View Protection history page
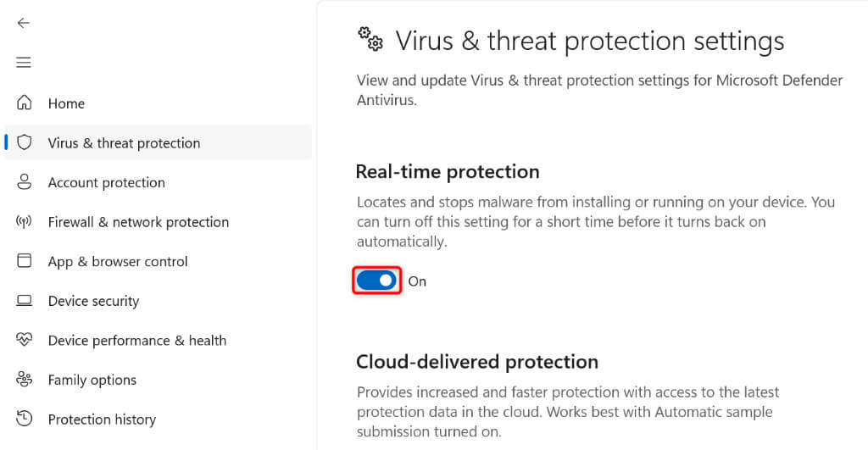 point(102,419)
